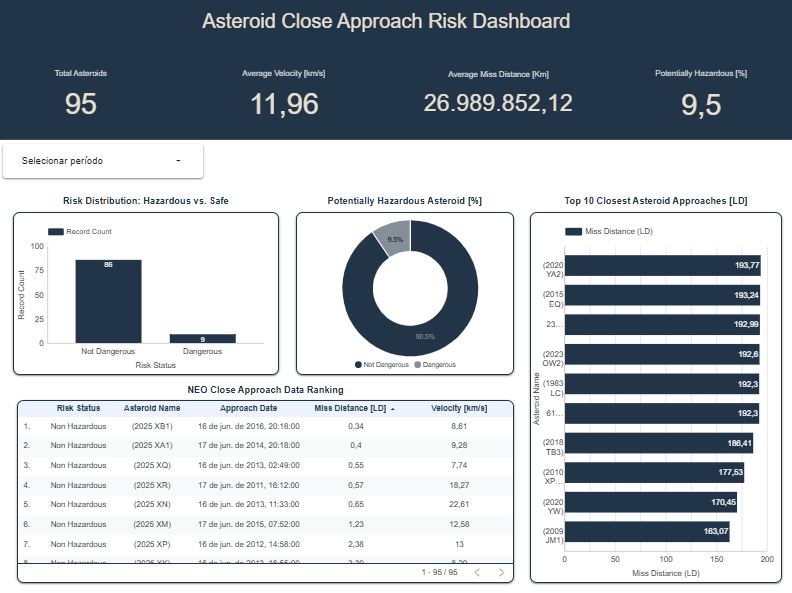Click Not Dangerous legend dot in donut chart
This screenshot has width=792, height=593.
click(x=359, y=365)
